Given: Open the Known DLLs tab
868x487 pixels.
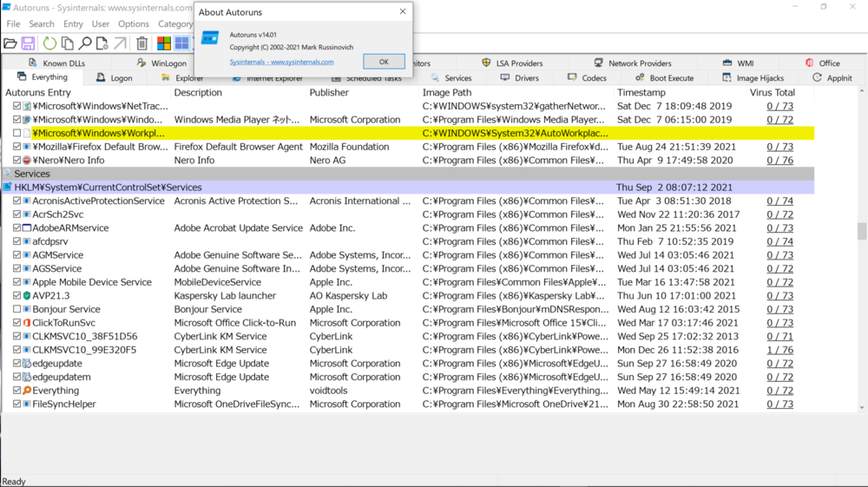Looking at the screenshot, I should point(56,63).
